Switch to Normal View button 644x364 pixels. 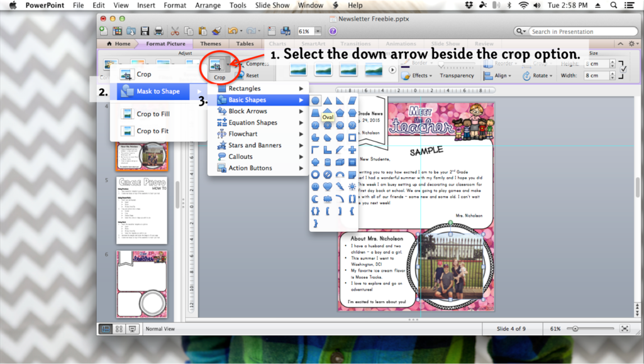[x=106, y=329]
